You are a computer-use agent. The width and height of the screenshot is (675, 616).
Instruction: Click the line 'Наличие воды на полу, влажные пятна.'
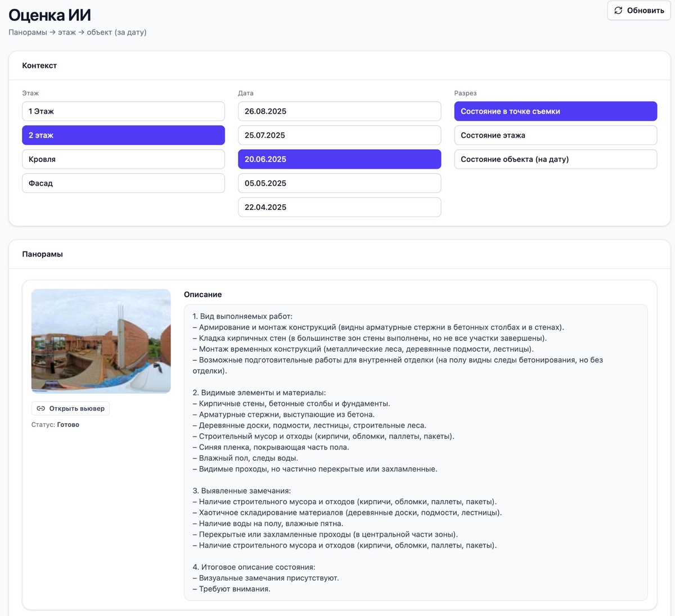click(x=268, y=523)
